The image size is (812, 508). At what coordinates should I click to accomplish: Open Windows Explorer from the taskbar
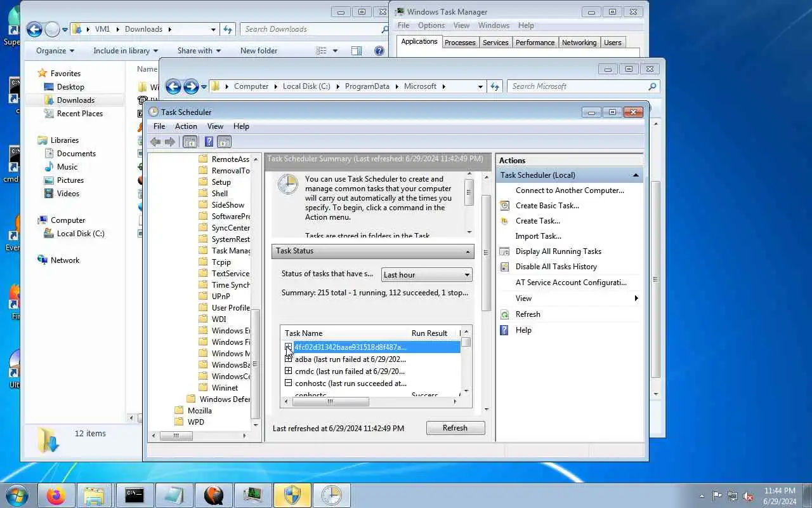point(94,495)
